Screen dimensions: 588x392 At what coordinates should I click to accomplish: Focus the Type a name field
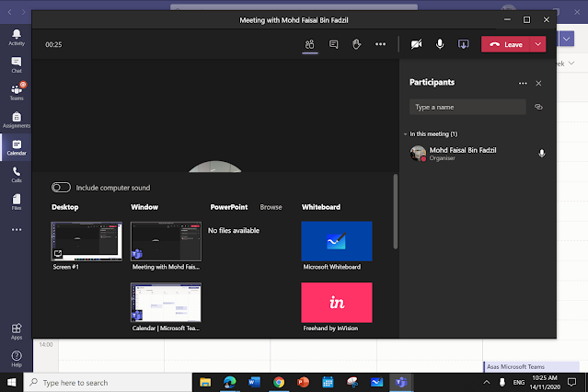[x=467, y=107]
